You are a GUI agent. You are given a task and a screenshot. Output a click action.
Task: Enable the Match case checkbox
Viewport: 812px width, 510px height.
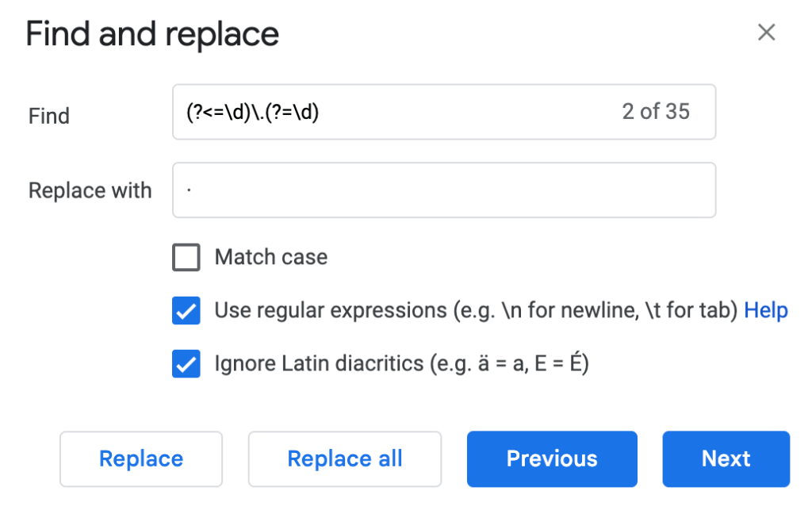pos(186,258)
